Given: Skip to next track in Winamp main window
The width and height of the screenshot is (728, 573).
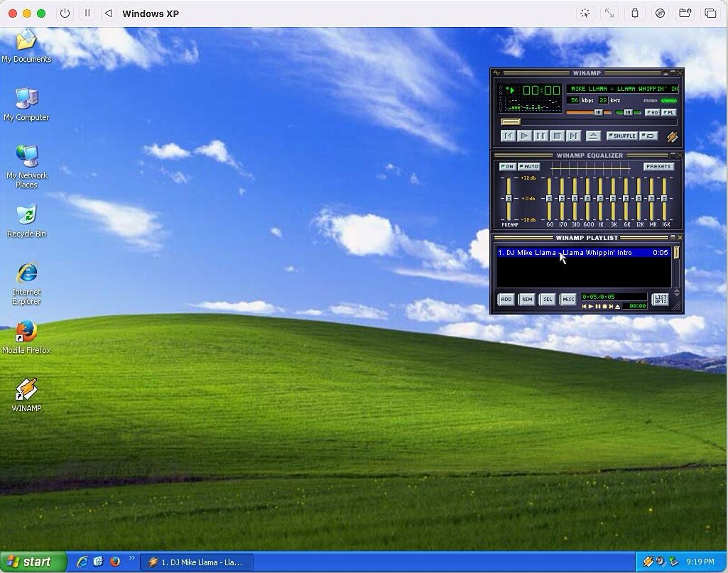Looking at the screenshot, I should [x=573, y=136].
